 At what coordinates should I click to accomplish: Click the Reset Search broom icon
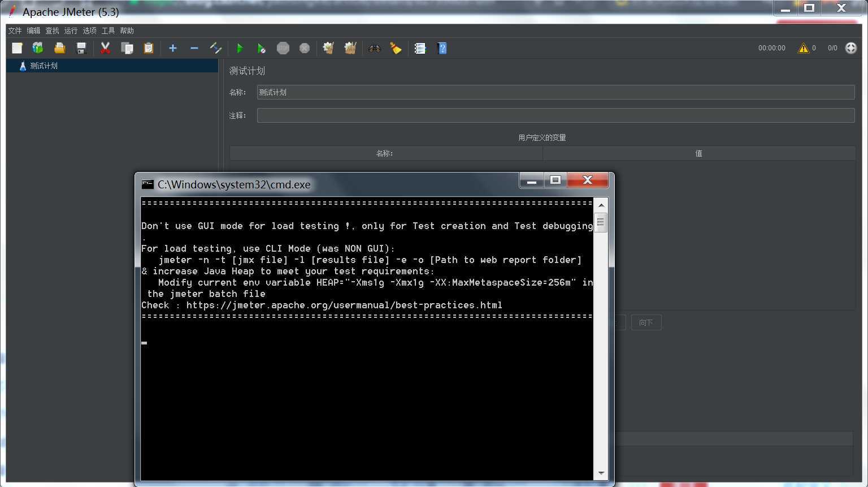coord(396,48)
